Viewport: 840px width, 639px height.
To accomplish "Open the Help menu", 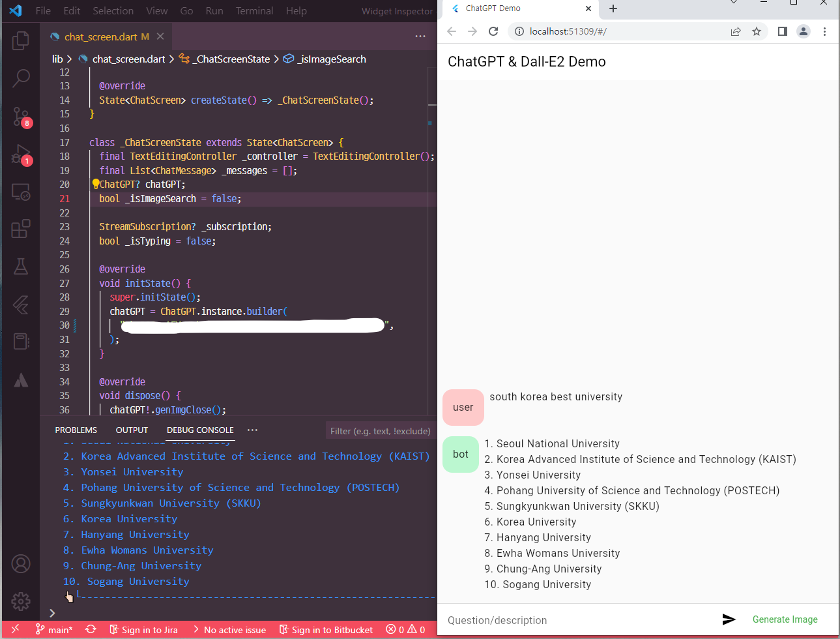I will (296, 11).
